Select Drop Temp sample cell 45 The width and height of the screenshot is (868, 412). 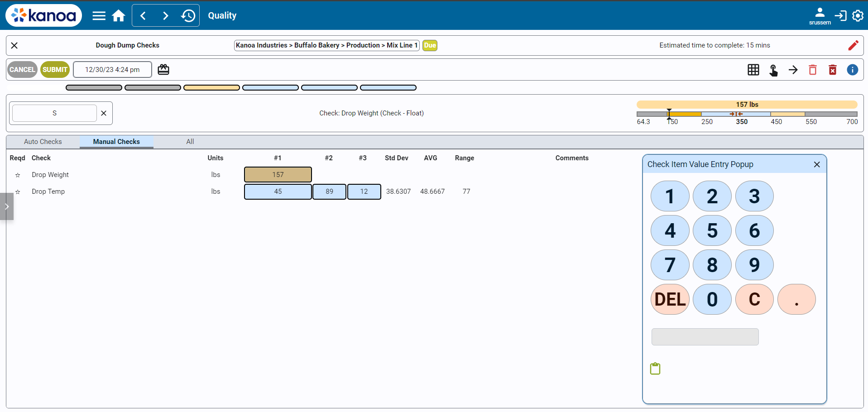point(278,192)
